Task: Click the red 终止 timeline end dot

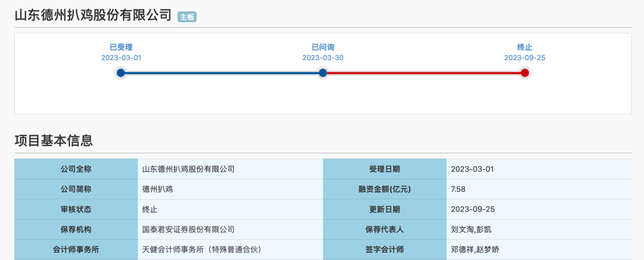Action: point(525,73)
